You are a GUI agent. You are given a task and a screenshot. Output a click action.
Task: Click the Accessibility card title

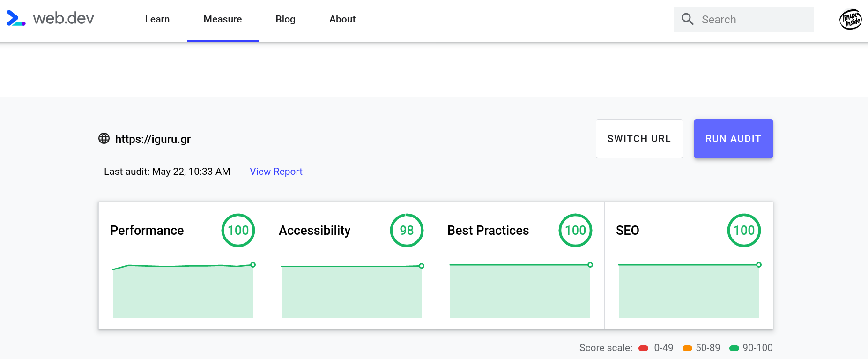click(x=315, y=231)
